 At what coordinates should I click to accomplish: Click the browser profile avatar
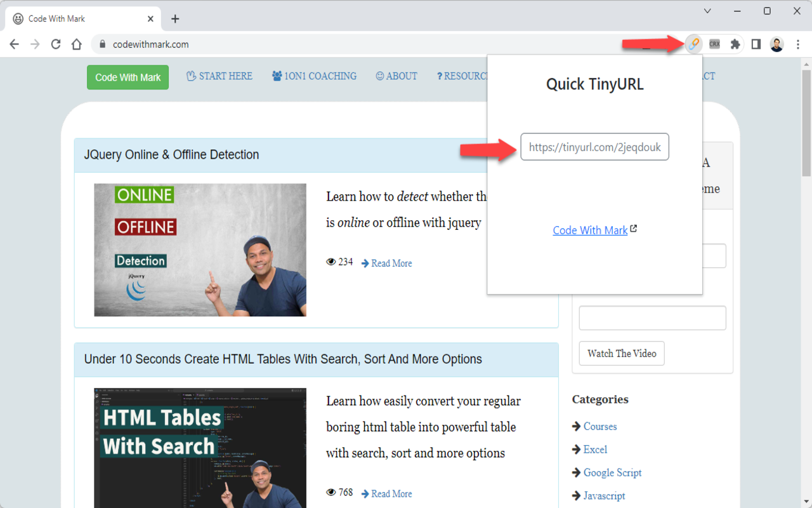(x=776, y=44)
